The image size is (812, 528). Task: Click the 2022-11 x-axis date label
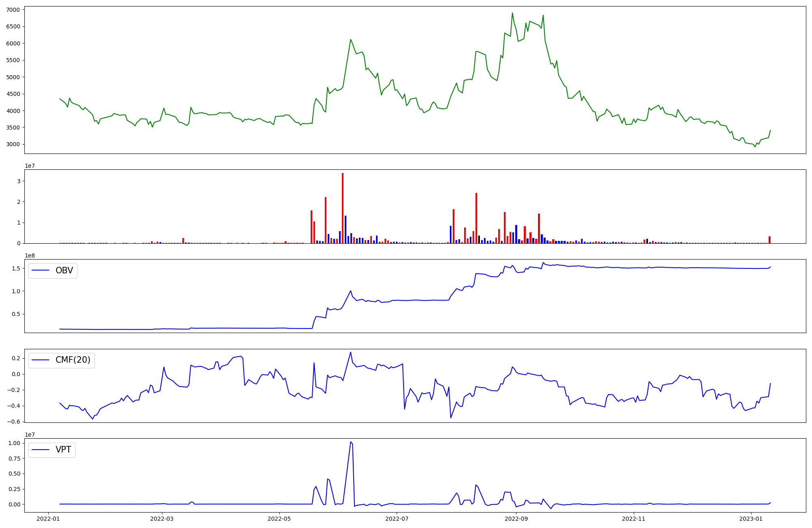pos(633,519)
